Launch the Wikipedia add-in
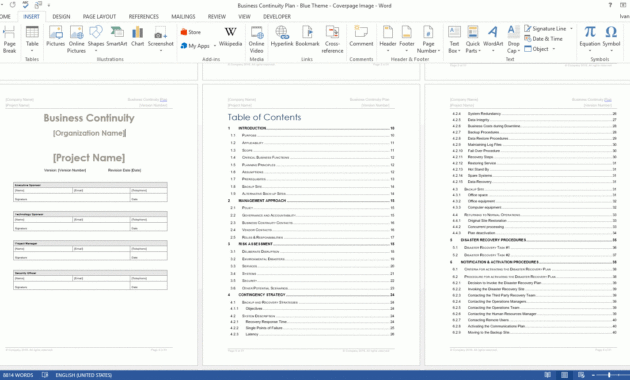The width and height of the screenshot is (630, 380). click(x=230, y=36)
